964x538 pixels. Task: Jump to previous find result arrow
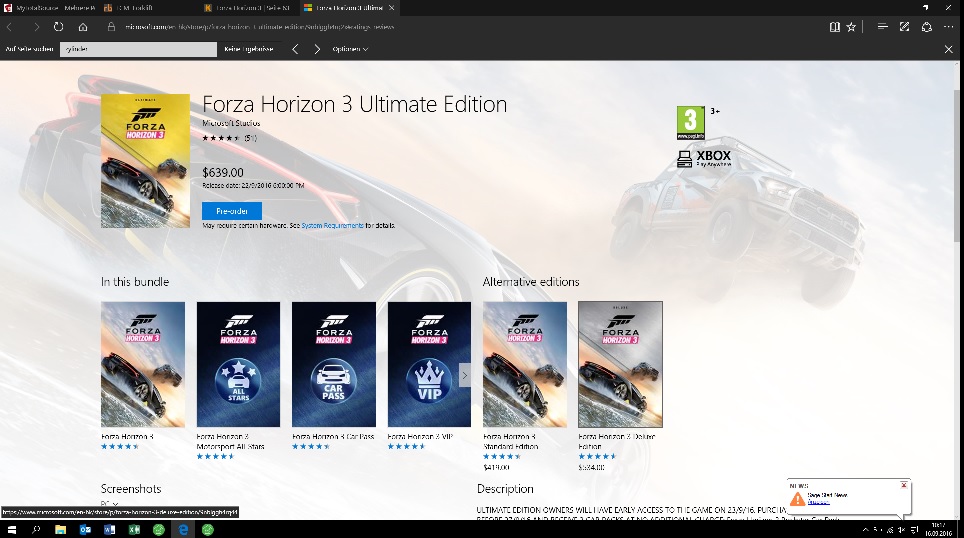coord(295,49)
